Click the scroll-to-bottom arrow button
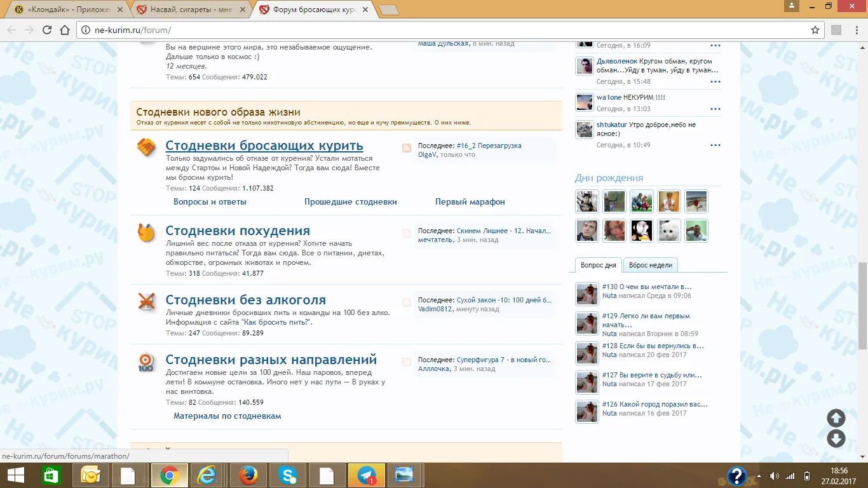Screen dimensions: 868x488 click(836, 438)
